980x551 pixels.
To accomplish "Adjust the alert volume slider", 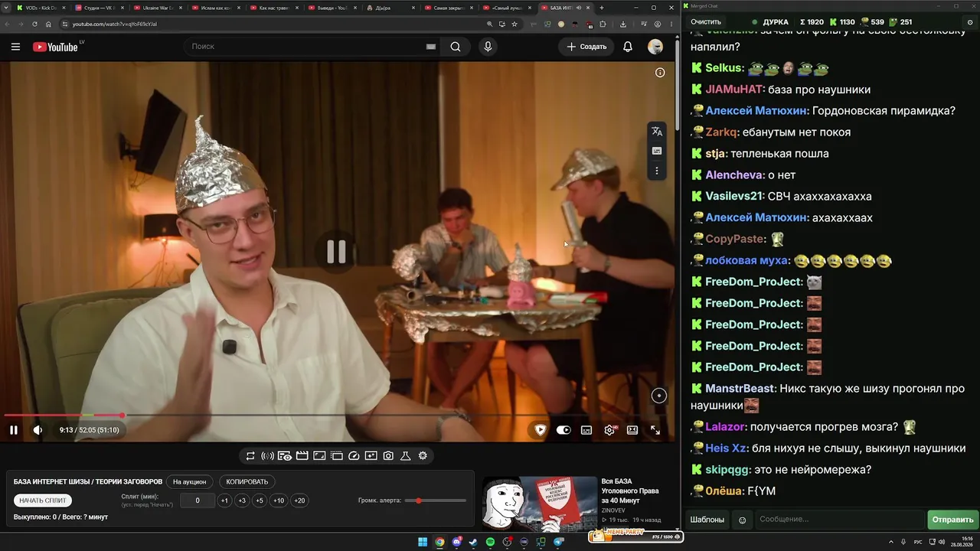I will coord(436,500).
